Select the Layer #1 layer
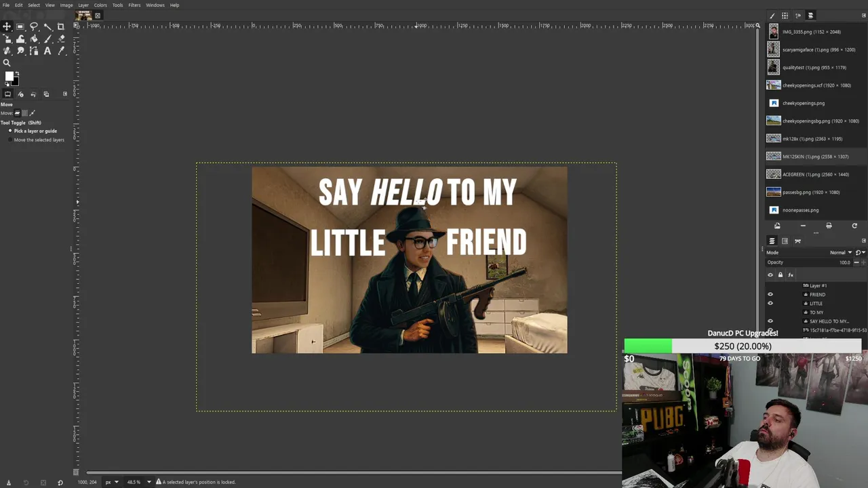Image resolution: width=868 pixels, height=488 pixels. [818, 286]
